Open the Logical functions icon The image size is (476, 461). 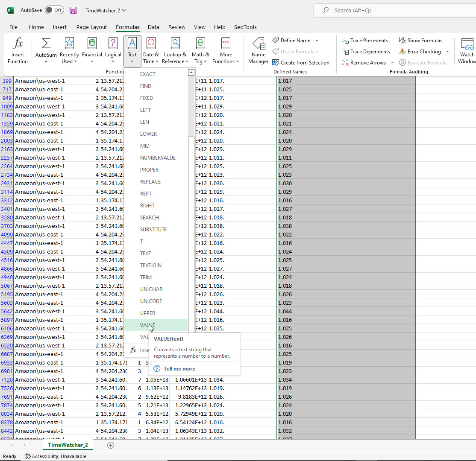coord(113,50)
